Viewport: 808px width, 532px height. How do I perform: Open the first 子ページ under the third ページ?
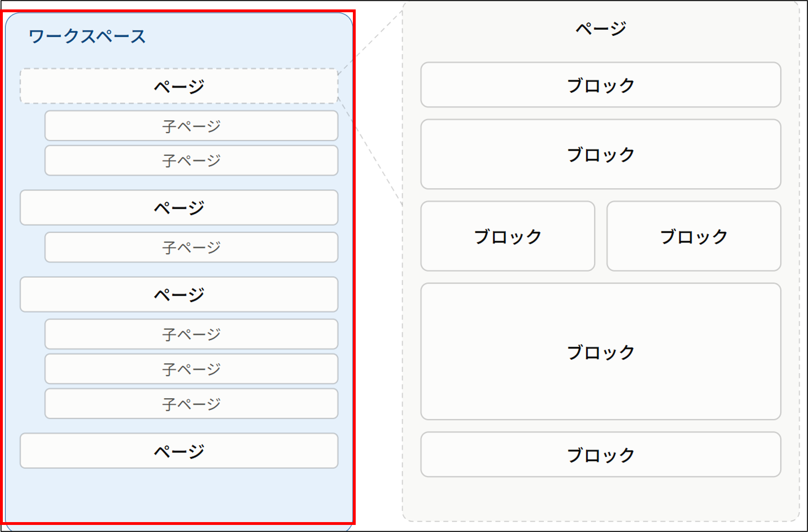coord(191,334)
